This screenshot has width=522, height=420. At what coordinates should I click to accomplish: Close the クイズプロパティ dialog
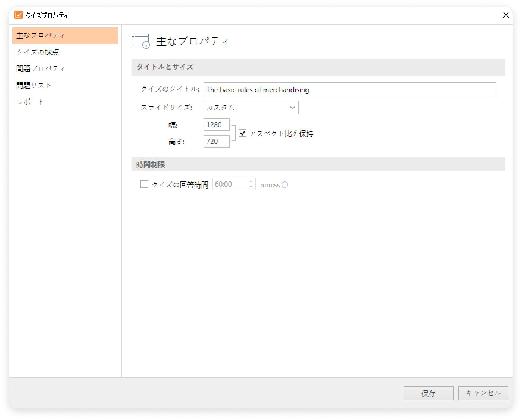tap(506, 15)
